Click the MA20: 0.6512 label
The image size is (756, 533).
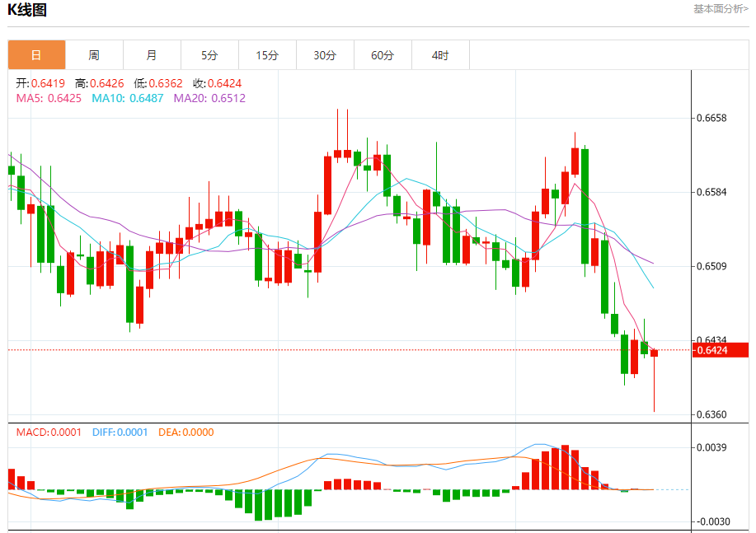(209, 98)
